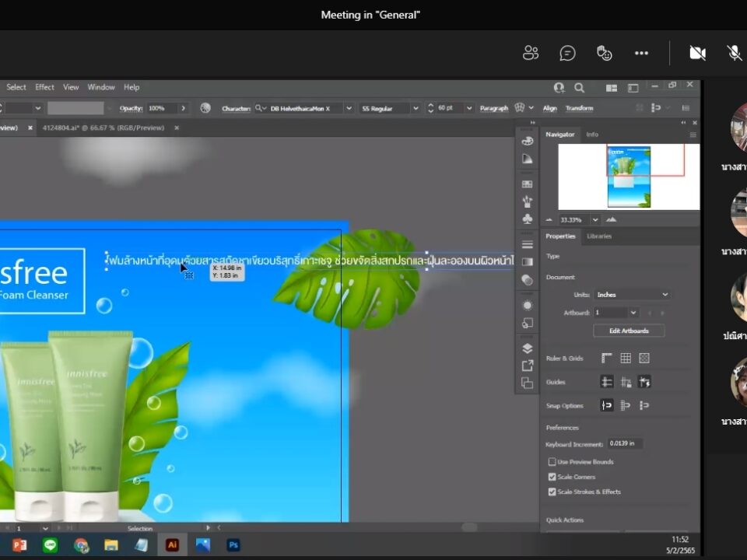Open the Character panel link

pyautogui.click(x=236, y=109)
